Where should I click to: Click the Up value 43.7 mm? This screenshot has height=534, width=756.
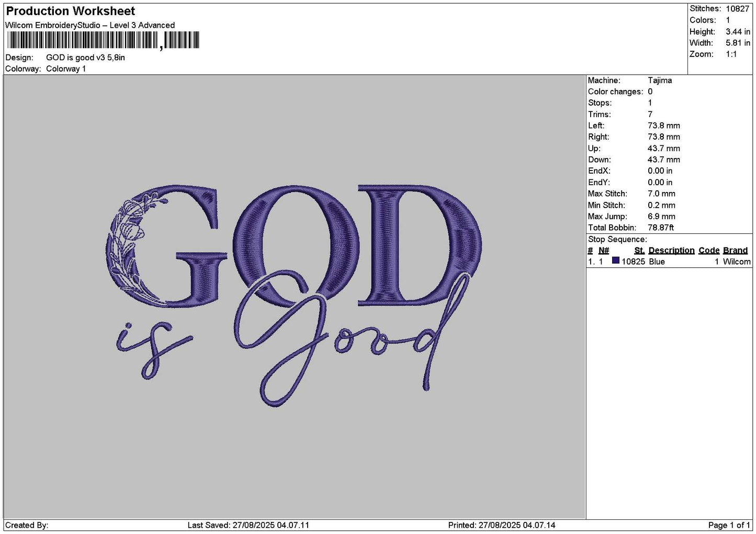click(663, 149)
